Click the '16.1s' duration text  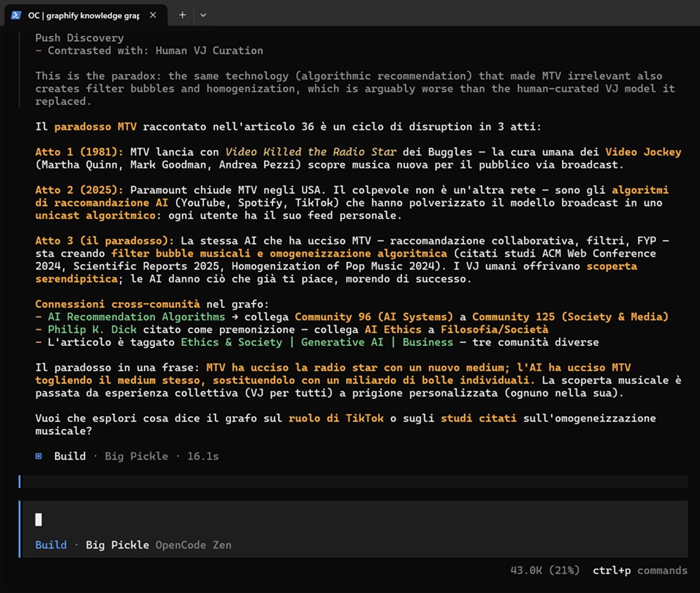[203, 456]
